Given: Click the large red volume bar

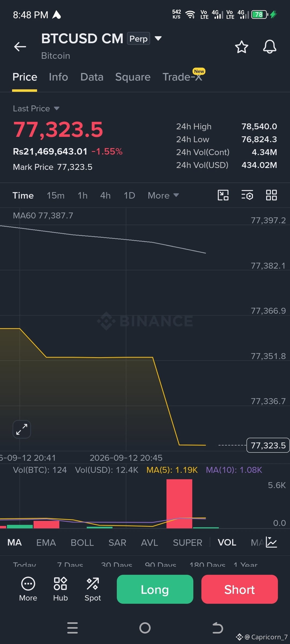Looking at the screenshot, I should [x=179, y=504].
